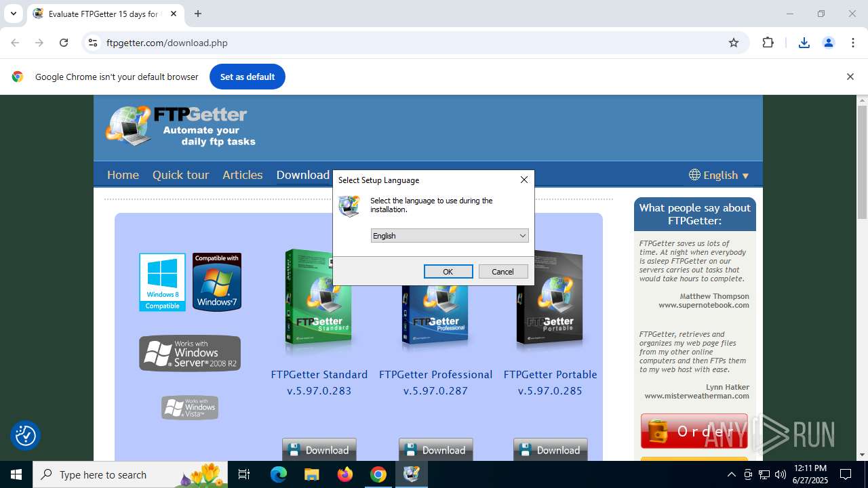The height and width of the screenshot is (488, 868).
Task: Select the FTPGetter setup taskbar icon
Action: pos(412,474)
